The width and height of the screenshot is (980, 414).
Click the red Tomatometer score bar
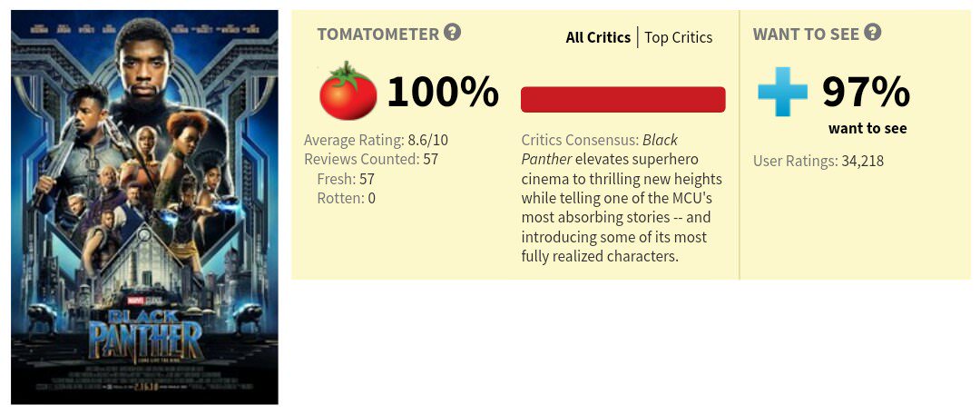[x=622, y=100]
